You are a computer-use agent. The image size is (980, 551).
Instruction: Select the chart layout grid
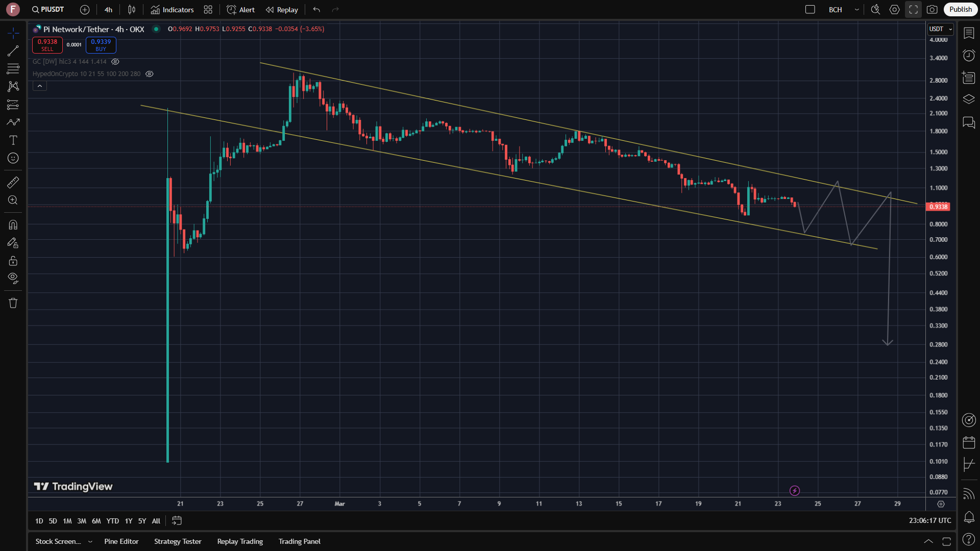coord(810,10)
